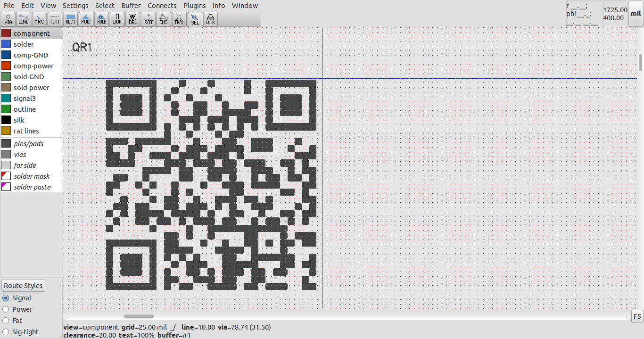This screenshot has width=644, height=339.
Task: Select the HOLE tool
Action: (x=101, y=19)
